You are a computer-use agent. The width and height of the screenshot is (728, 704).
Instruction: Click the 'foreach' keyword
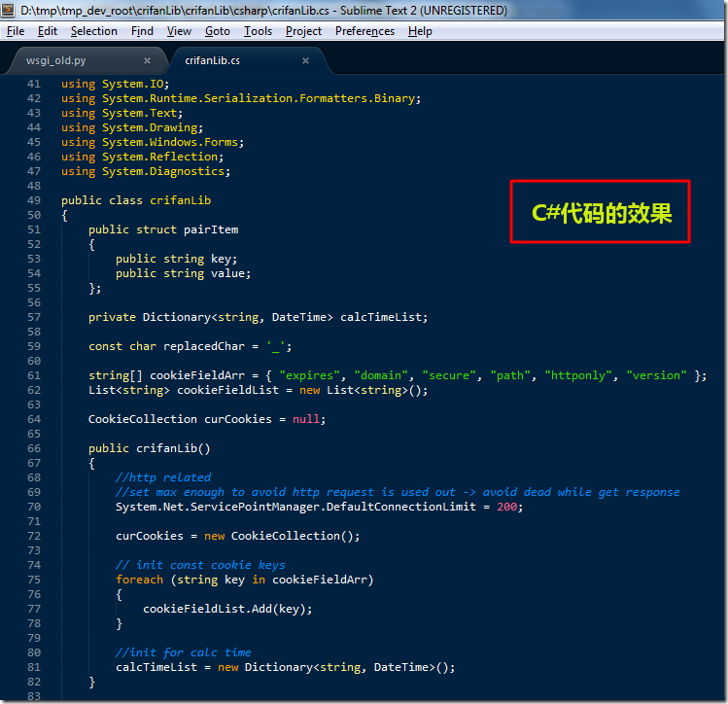tap(139, 580)
